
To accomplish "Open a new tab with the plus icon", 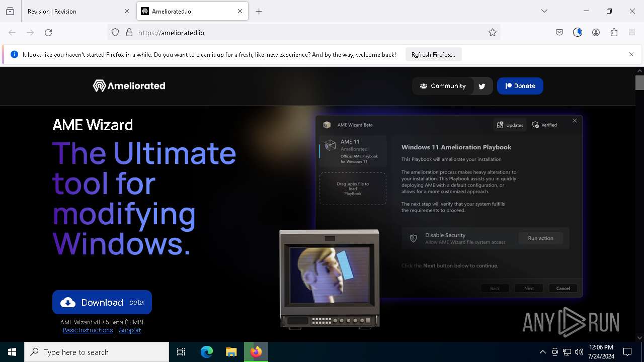I will coord(259,11).
